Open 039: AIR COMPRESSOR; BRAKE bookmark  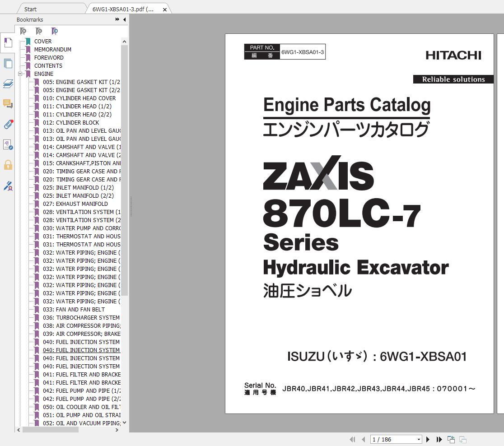pos(82,334)
